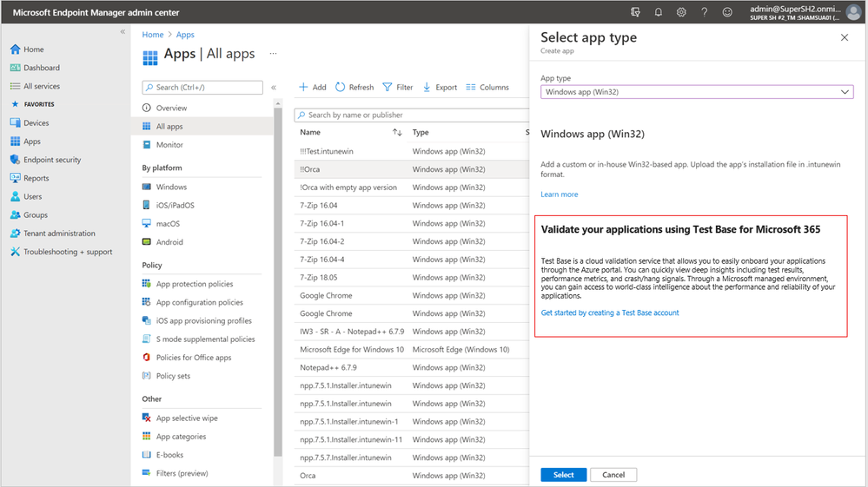Click Get started by creating Test Base account
This screenshot has height=487, width=868.
(609, 313)
